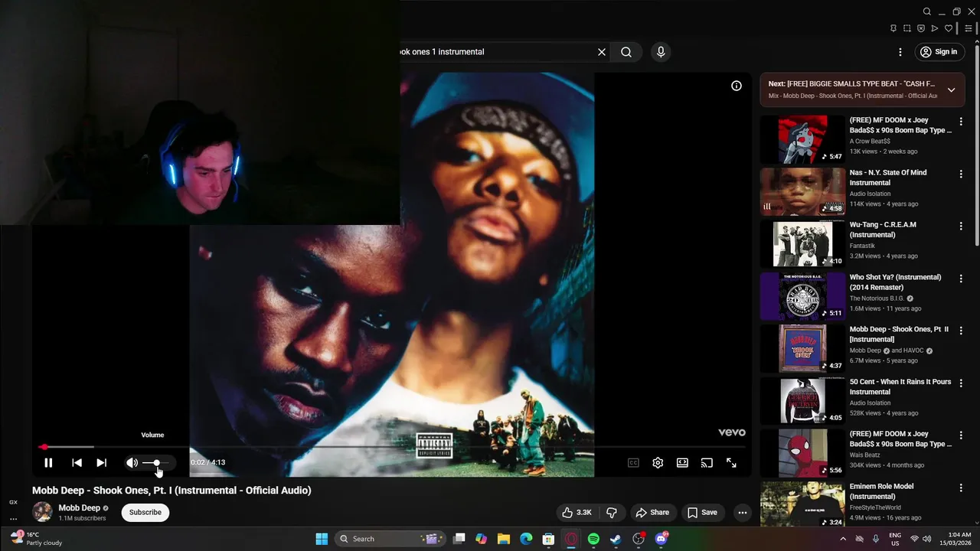Click the volume slider handle
Screen dimensions: 980x551
coord(157,462)
